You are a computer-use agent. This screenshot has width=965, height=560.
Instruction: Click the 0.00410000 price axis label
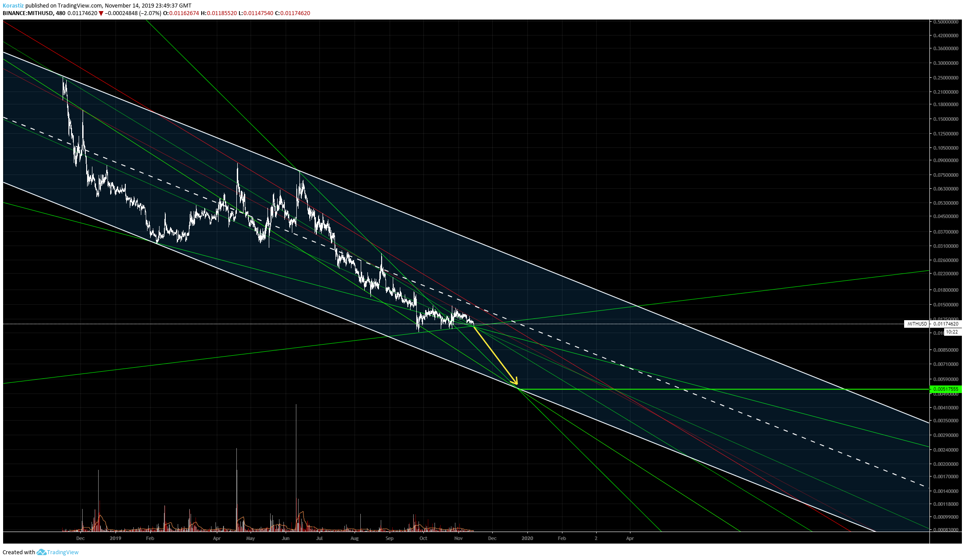coord(946,408)
